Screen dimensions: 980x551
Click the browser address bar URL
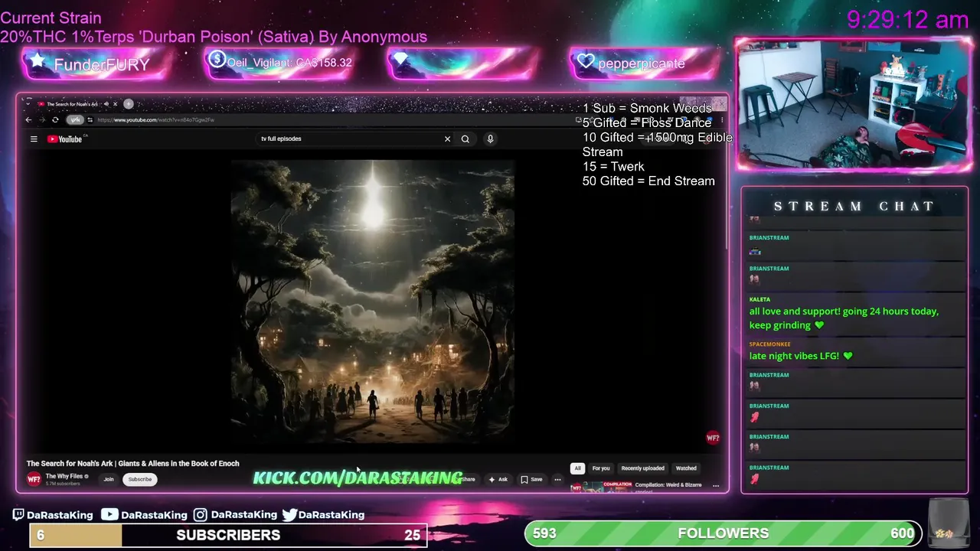(x=155, y=120)
